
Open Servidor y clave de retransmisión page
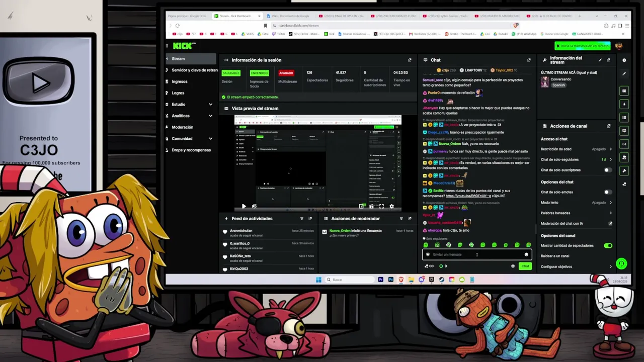(192, 70)
